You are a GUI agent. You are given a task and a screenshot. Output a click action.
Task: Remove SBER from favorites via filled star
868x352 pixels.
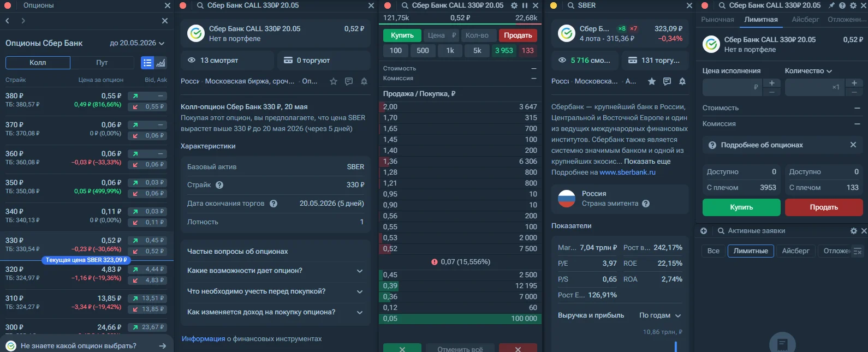click(x=652, y=81)
